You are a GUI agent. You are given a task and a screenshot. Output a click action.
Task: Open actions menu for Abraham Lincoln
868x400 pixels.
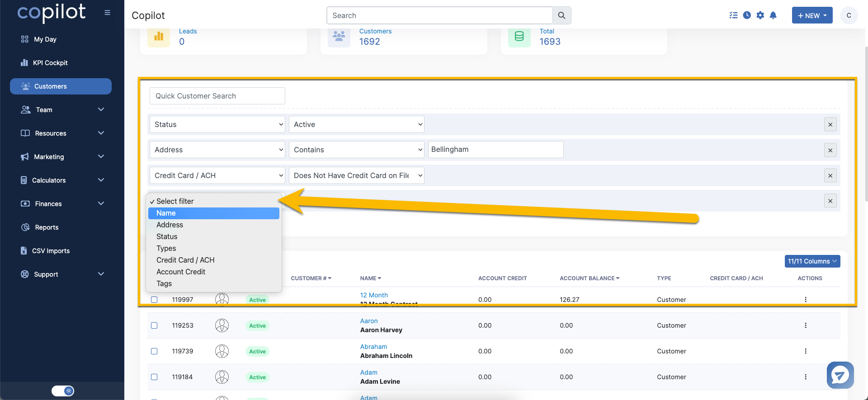point(806,351)
